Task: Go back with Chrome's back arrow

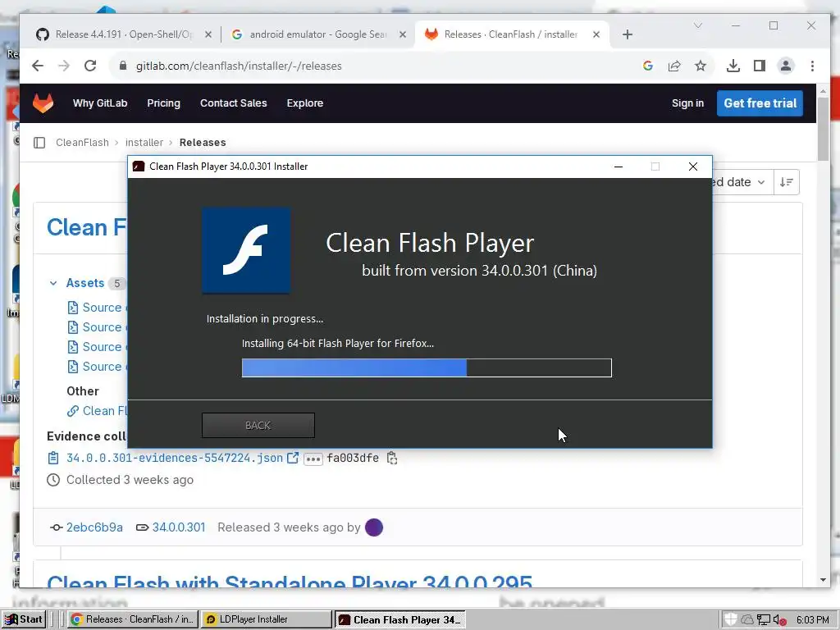Action: (38, 66)
